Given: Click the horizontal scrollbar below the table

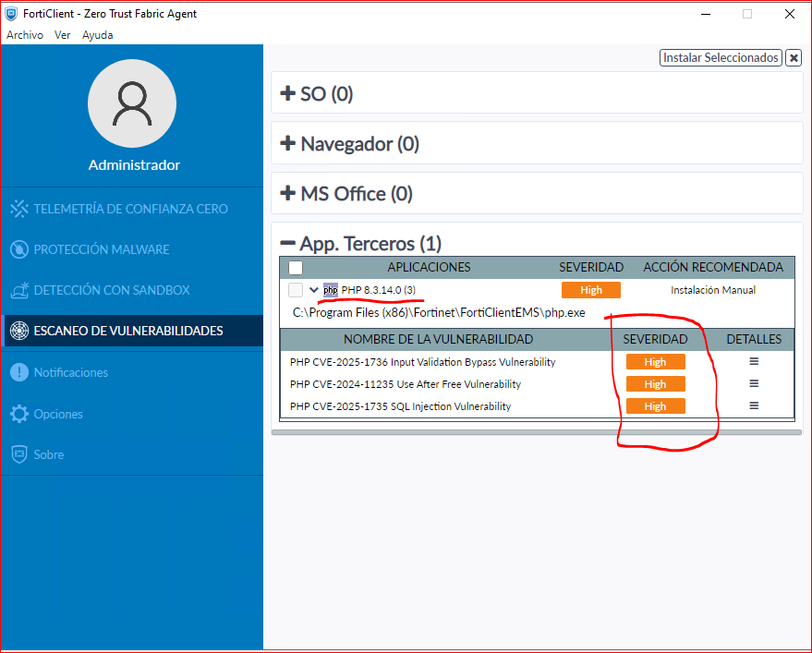Looking at the screenshot, I should tap(536, 432).
